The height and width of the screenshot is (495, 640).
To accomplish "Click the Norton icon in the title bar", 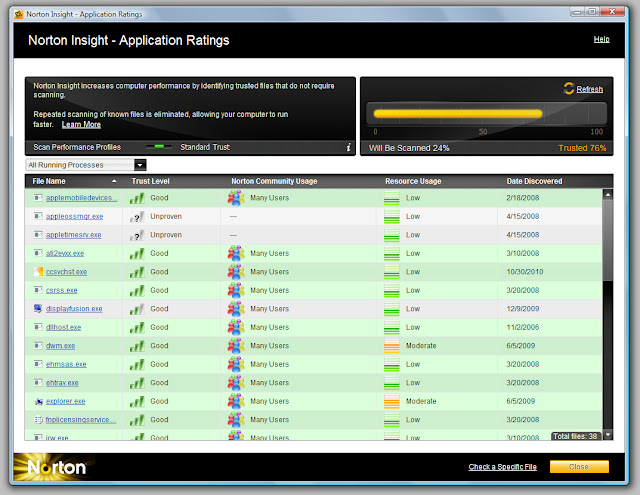I will click(x=19, y=14).
